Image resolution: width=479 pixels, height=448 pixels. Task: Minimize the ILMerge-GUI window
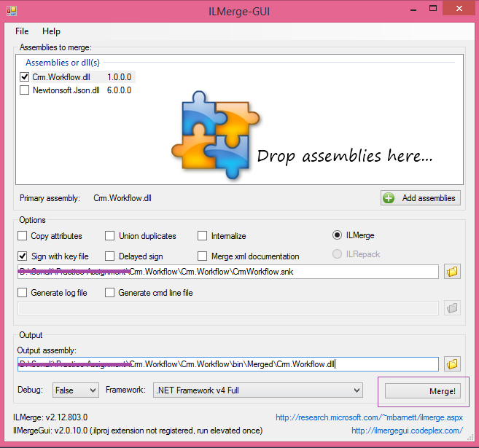(x=413, y=9)
